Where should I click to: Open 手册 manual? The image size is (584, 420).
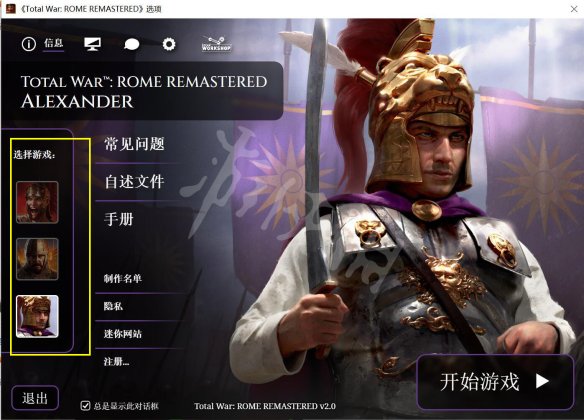click(119, 219)
